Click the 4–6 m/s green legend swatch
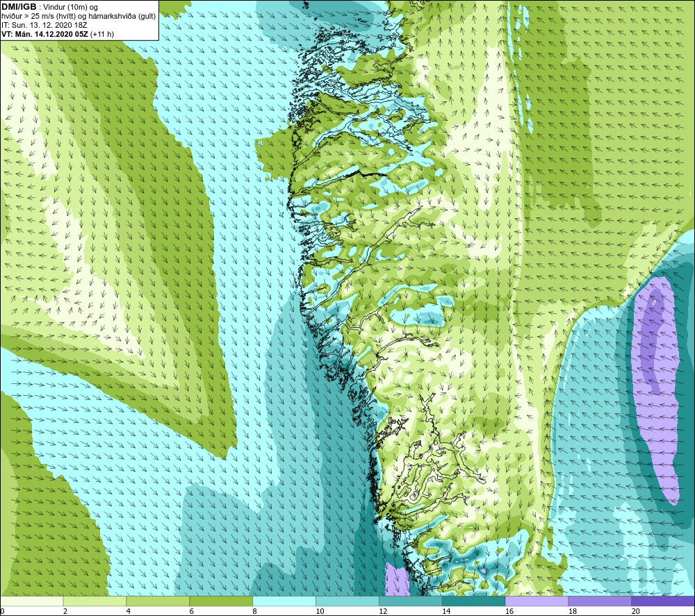The width and height of the screenshot is (695, 616). (x=158, y=601)
